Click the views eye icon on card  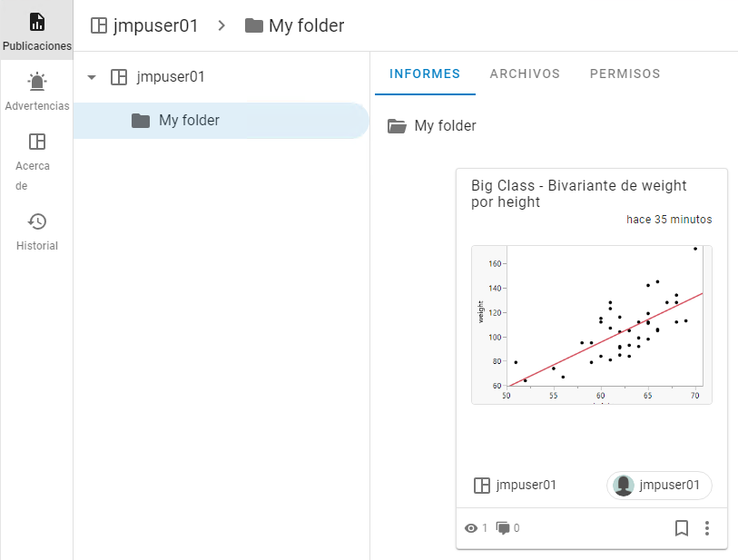coord(471,528)
